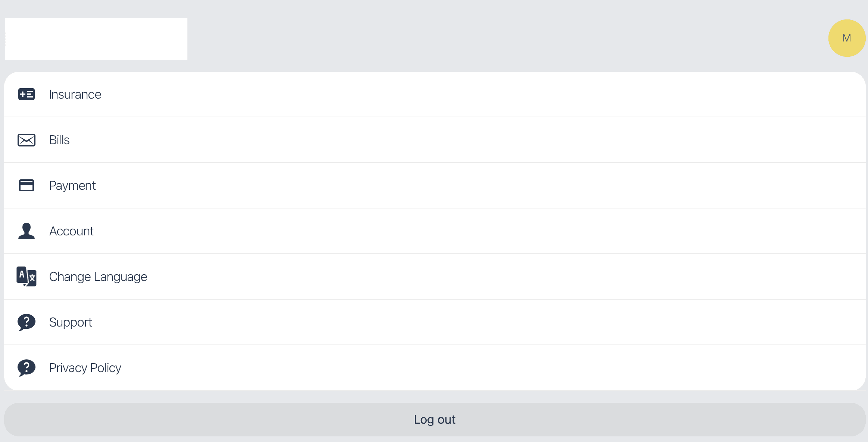
Task: Choose the Change Language option
Action: (98, 277)
